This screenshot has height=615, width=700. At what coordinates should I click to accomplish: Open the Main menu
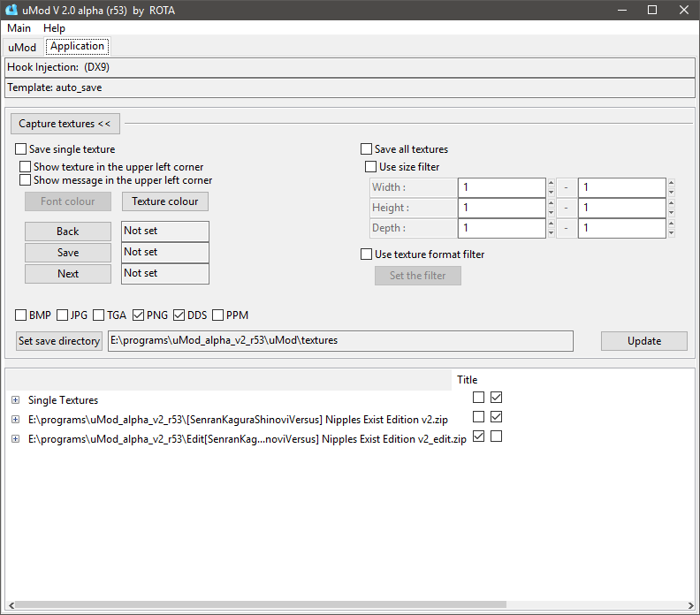(19, 28)
